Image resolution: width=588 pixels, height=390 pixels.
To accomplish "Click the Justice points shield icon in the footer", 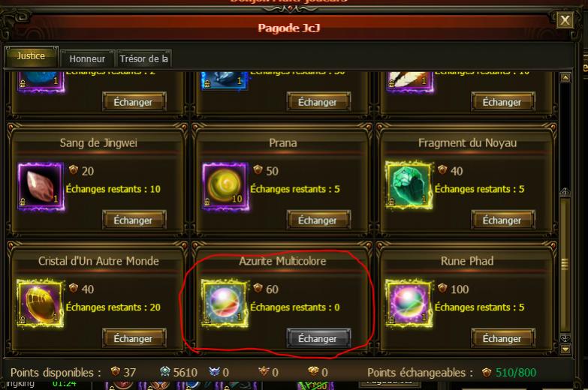I will pos(116,372).
